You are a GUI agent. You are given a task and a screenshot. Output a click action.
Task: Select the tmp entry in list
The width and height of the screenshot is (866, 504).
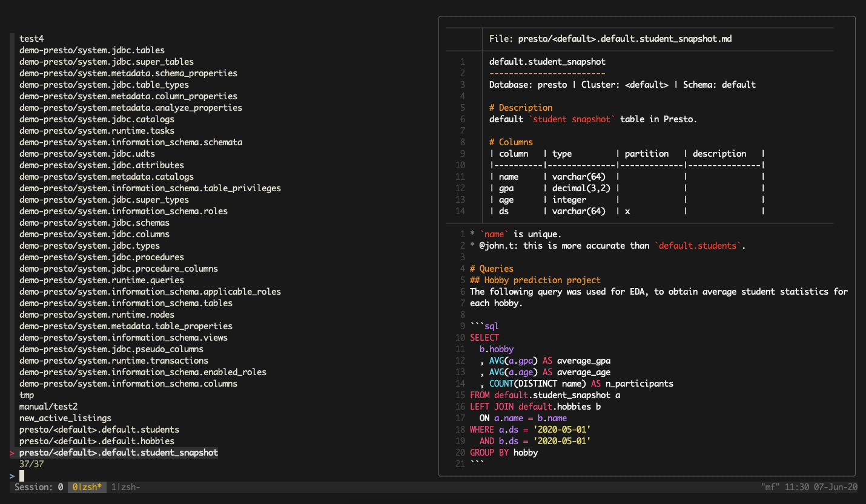[27, 395]
